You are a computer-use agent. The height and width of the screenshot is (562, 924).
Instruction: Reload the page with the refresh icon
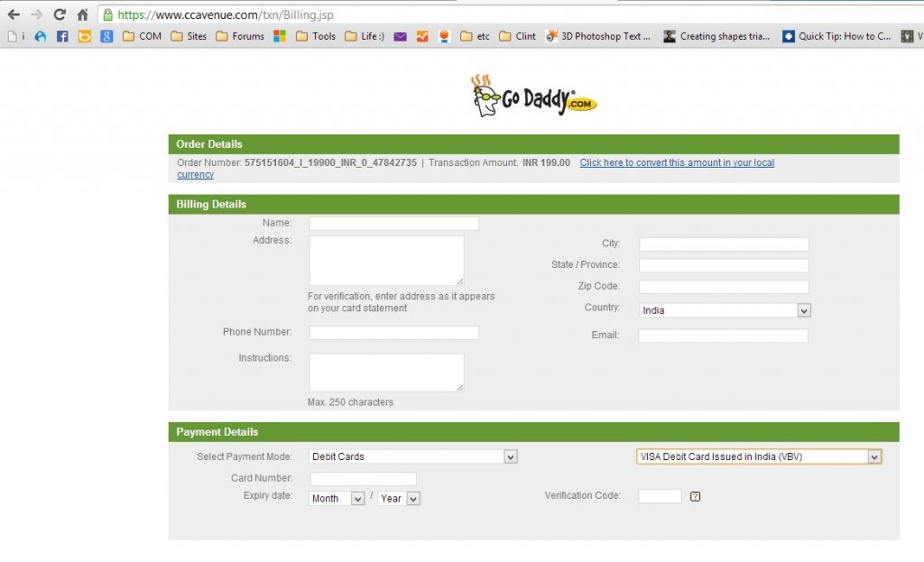[x=60, y=14]
